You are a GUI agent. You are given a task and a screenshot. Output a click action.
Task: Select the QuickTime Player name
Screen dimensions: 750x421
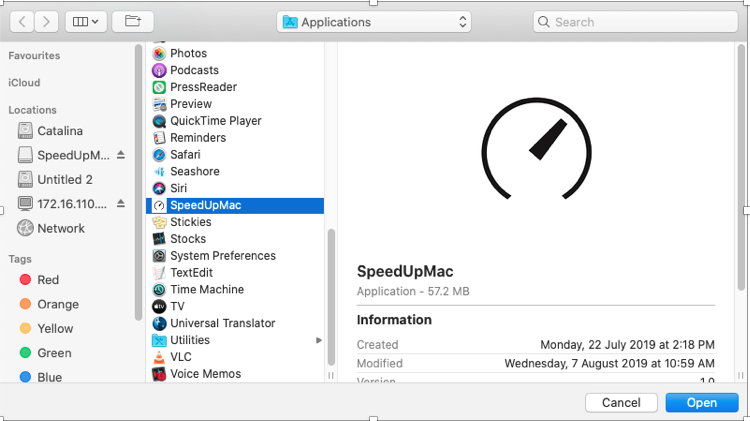pyautogui.click(x=216, y=121)
